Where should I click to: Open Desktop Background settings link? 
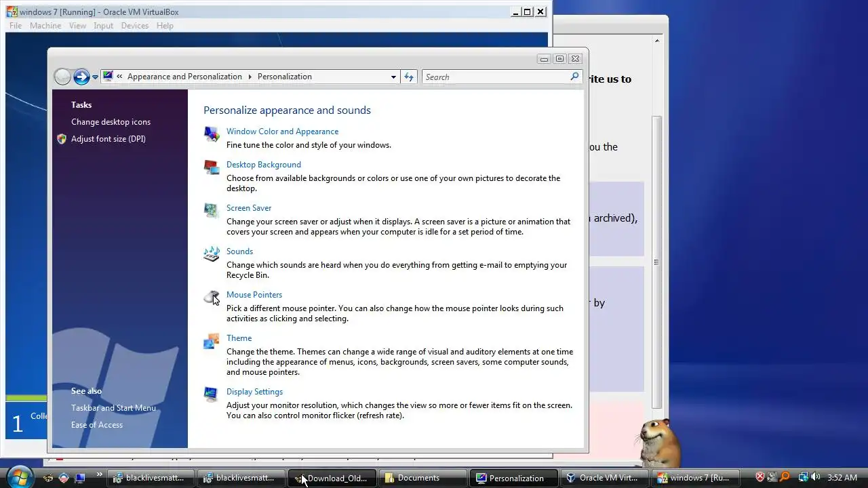tap(264, 165)
